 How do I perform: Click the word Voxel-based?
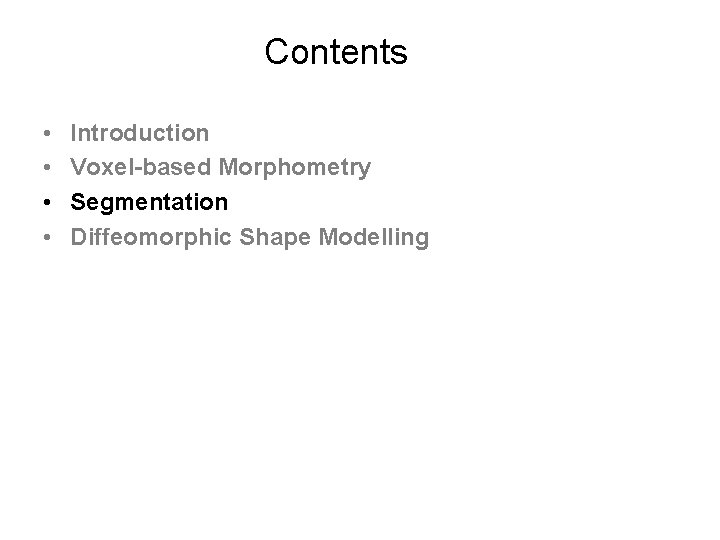(141, 167)
